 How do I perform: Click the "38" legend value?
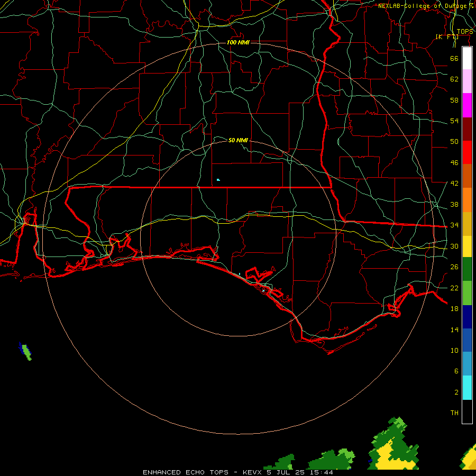[x=454, y=204]
